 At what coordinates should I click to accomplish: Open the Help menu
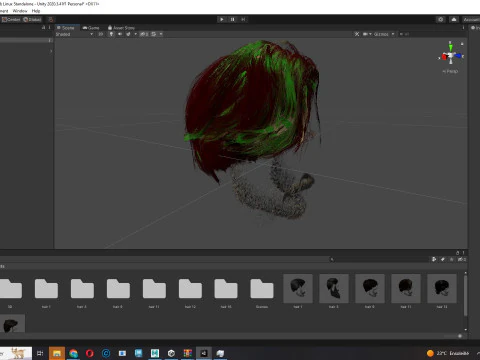pyautogui.click(x=36, y=11)
